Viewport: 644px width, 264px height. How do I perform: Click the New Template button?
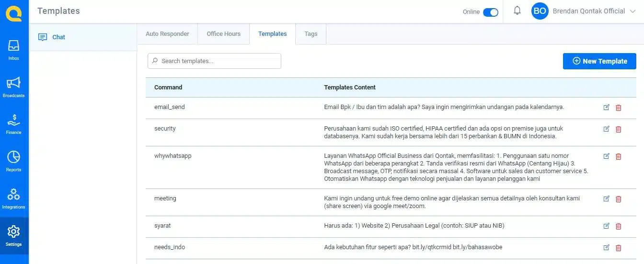pyautogui.click(x=599, y=61)
